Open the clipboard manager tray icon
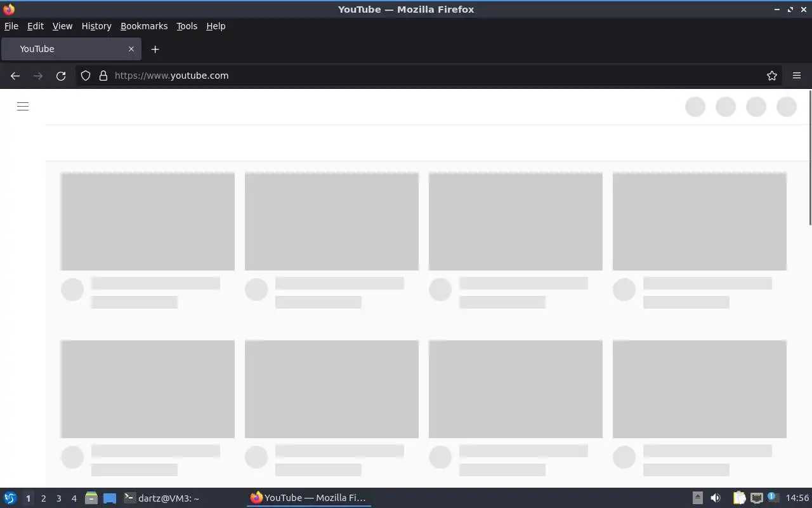 pyautogui.click(x=739, y=498)
